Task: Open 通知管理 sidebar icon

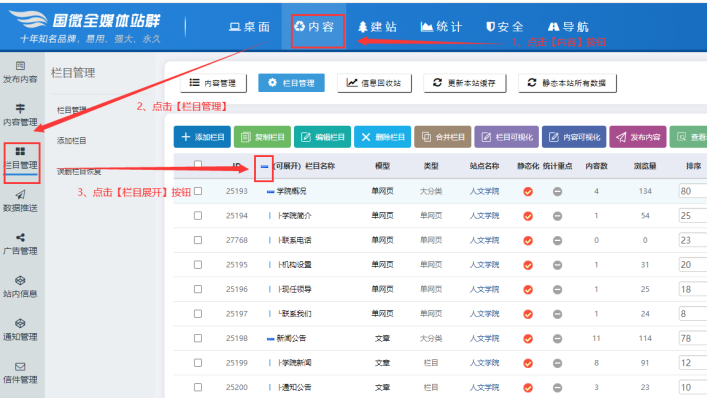Action: pyautogui.click(x=20, y=330)
